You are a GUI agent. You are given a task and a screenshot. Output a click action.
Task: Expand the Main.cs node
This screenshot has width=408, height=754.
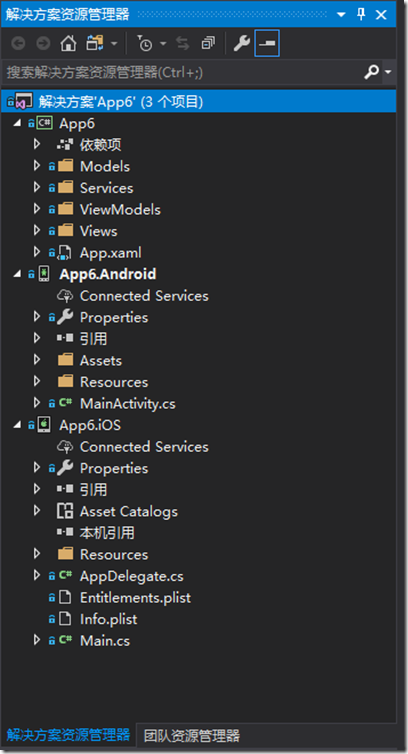tap(37, 641)
